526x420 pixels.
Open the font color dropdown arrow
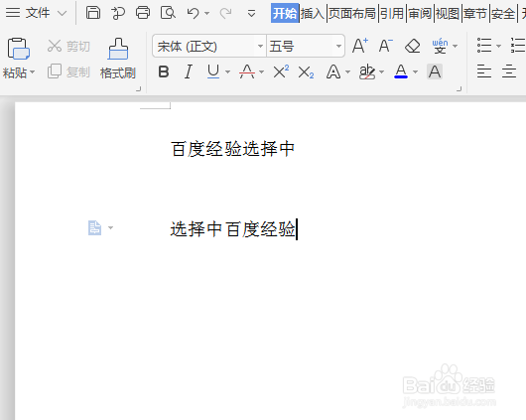coord(415,71)
